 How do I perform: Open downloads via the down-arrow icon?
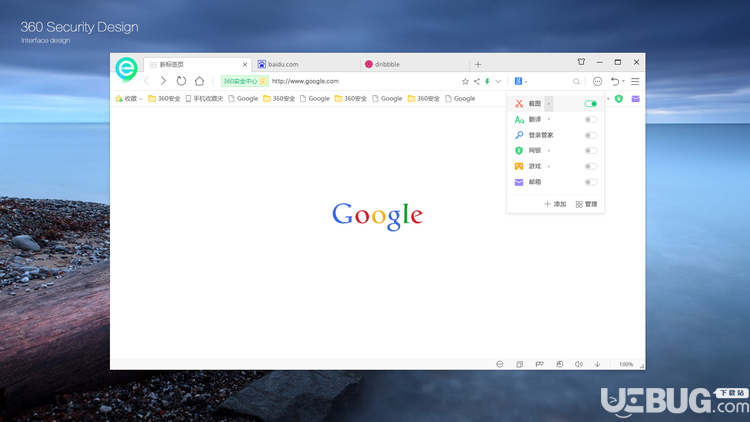point(597,364)
